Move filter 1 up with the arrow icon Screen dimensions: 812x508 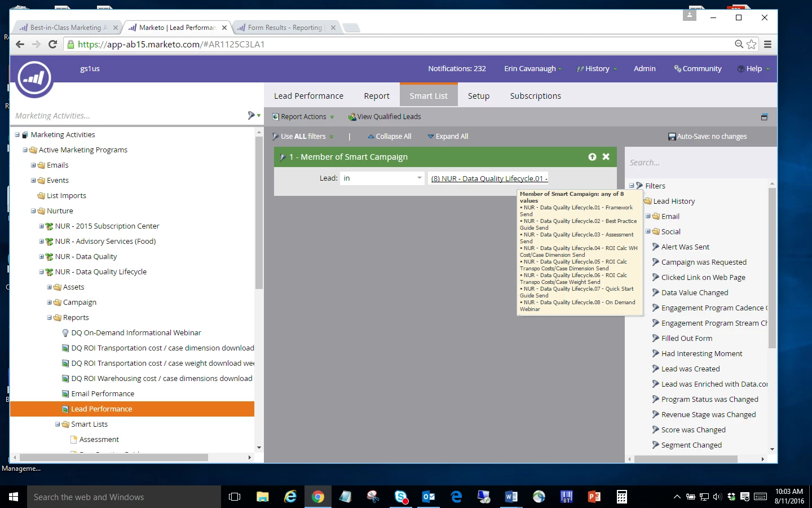tap(592, 157)
